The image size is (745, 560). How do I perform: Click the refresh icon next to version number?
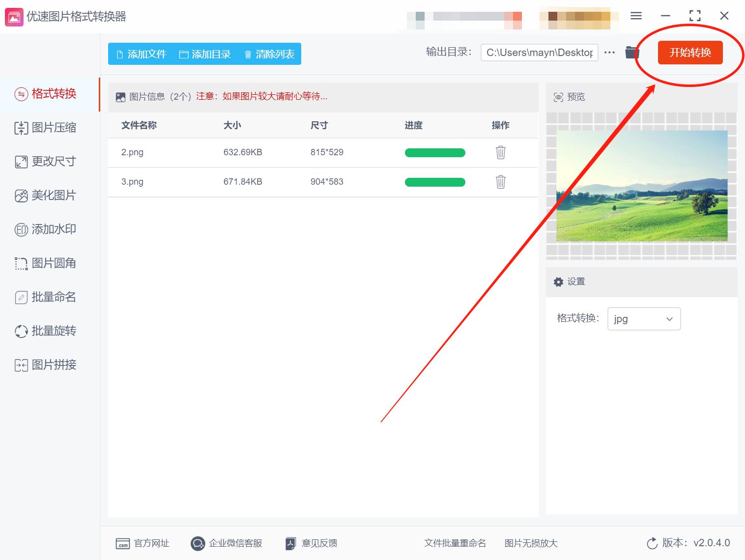point(652,543)
